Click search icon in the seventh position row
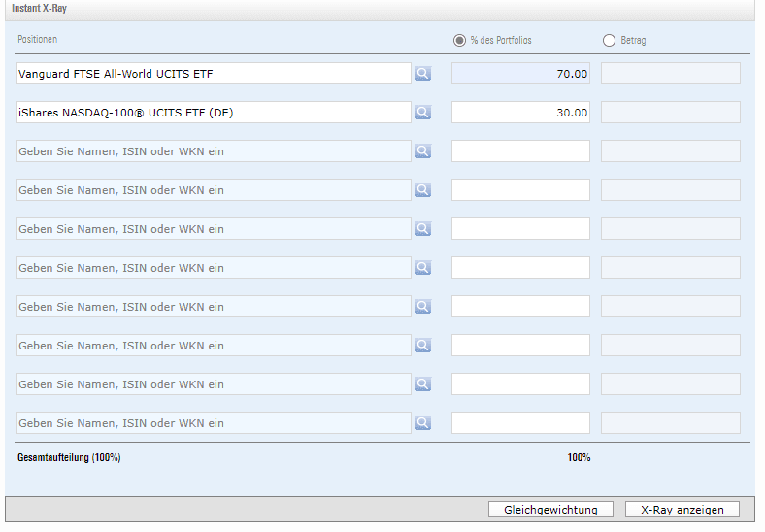 point(422,307)
